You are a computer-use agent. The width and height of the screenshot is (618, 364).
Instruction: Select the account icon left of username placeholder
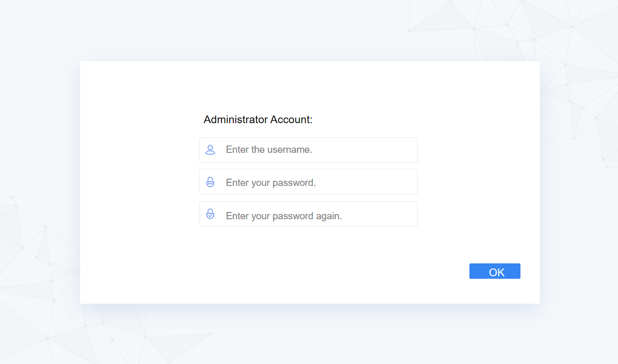(210, 149)
